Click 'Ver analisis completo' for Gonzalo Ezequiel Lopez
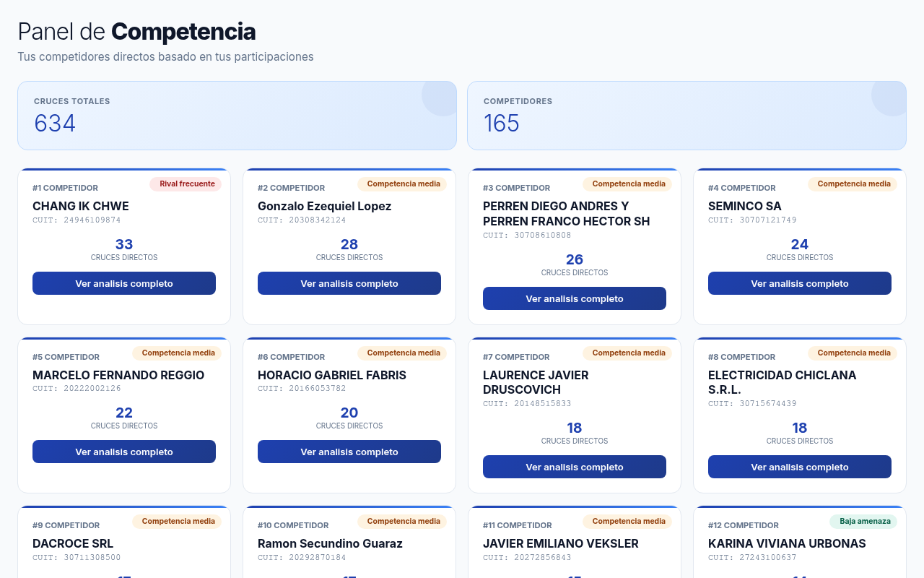The height and width of the screenshot is (578, 924). [x=349, y=283]
